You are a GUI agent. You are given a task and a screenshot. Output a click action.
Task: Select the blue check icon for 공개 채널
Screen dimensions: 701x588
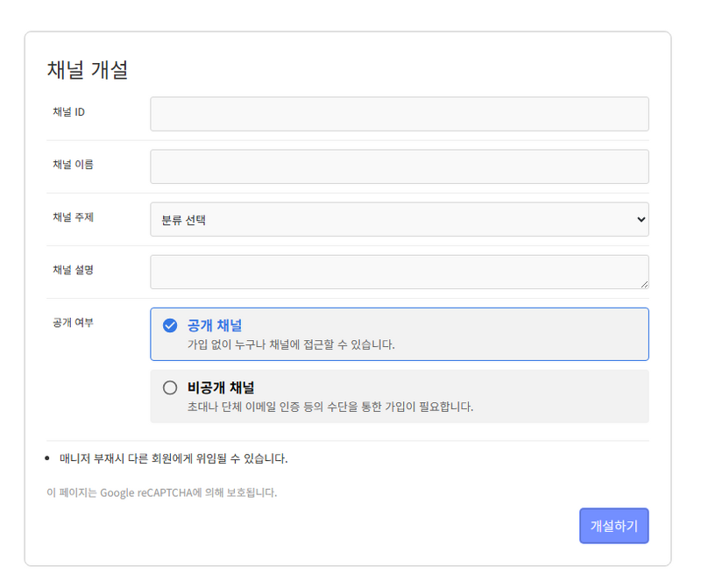pos(170,326)
